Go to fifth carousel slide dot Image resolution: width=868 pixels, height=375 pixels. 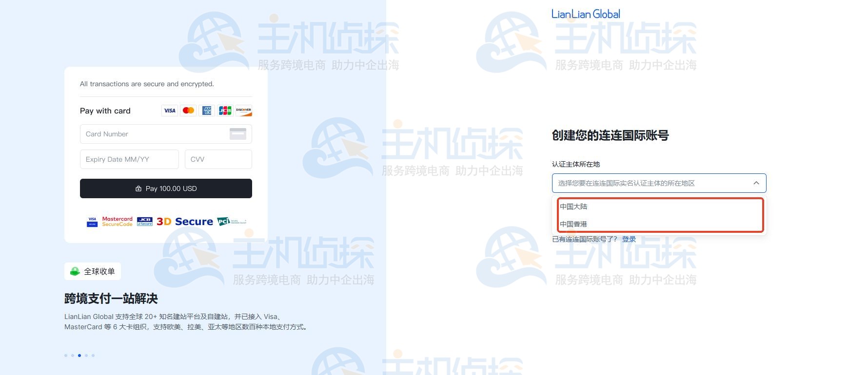point(93,356)
